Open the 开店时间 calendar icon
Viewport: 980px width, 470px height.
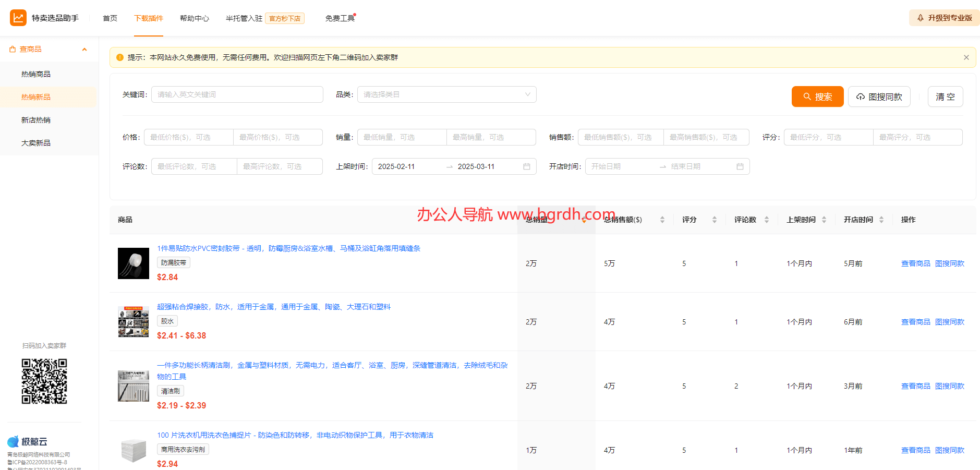(740, 166)
